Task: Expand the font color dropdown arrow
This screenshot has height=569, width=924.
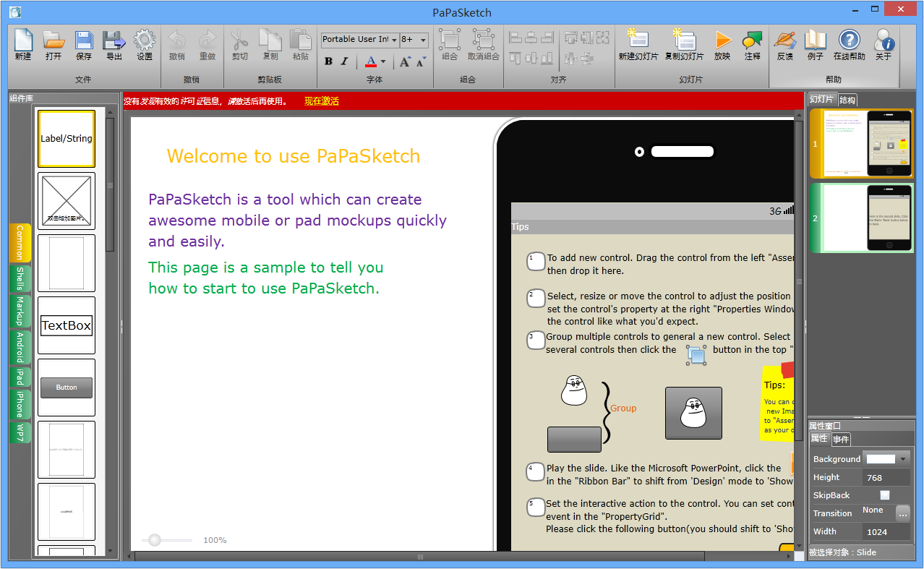Action: [x=383, y=61]
